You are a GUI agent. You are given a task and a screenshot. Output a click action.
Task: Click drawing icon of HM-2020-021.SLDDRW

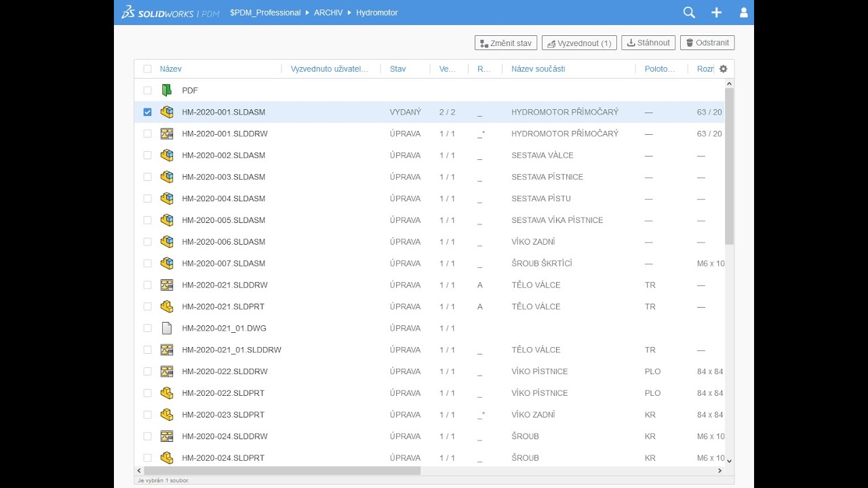(x=167, y=285)
